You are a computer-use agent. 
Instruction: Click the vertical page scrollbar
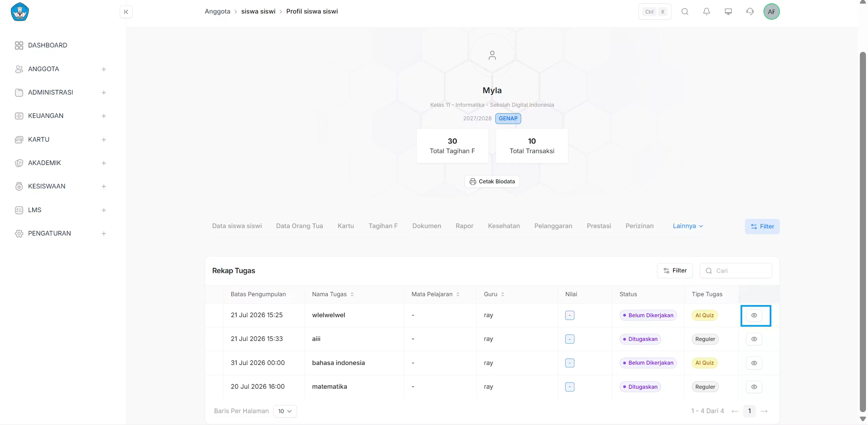point(863,232)
